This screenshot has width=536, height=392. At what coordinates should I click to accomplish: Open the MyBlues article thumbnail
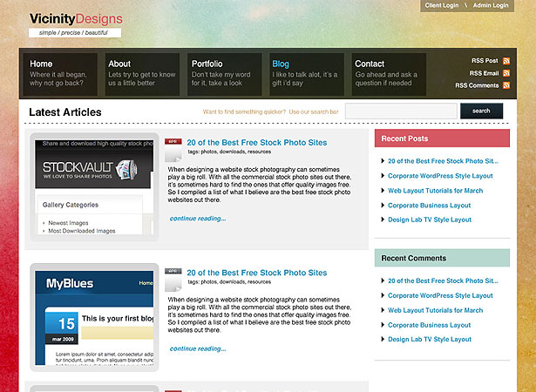(x=94, y=317)
